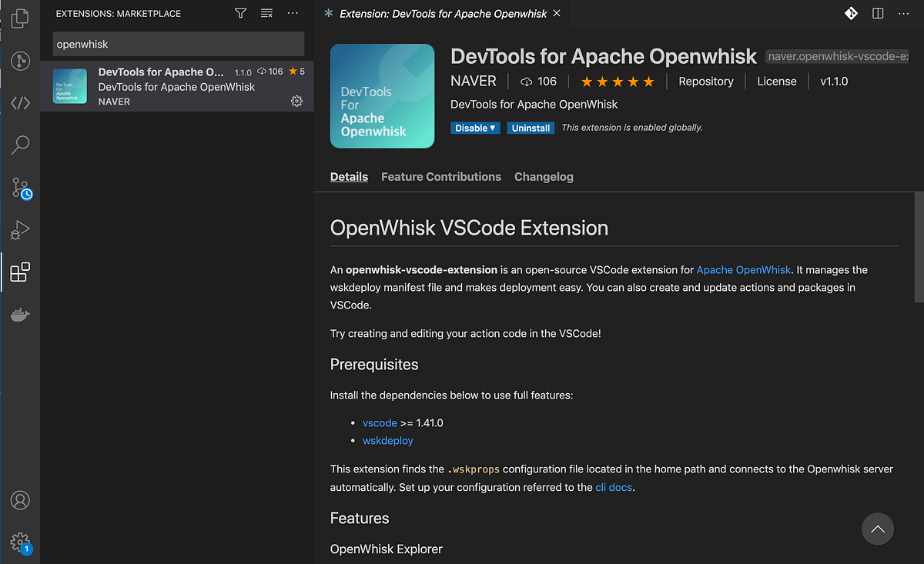924x564 pixels.
Task: Open the Docker view in the activity bar
Action: 21,314
